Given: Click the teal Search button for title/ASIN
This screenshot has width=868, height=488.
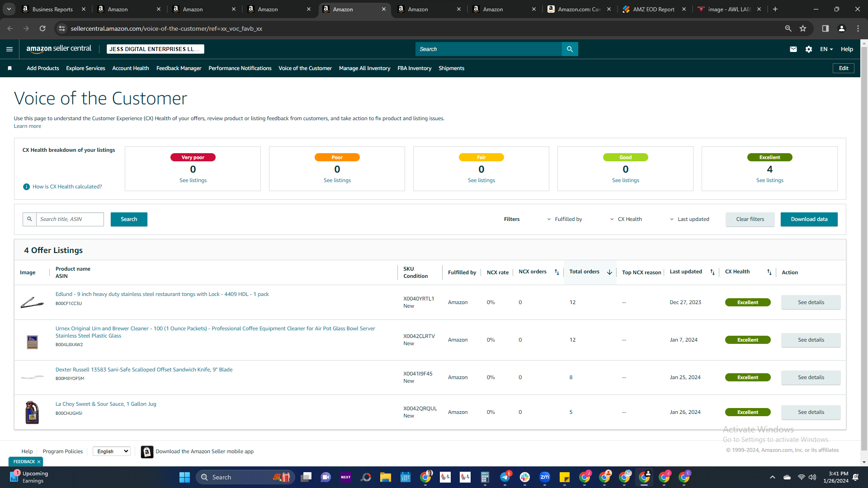Looking at the screenshot, I should point(129,219).
